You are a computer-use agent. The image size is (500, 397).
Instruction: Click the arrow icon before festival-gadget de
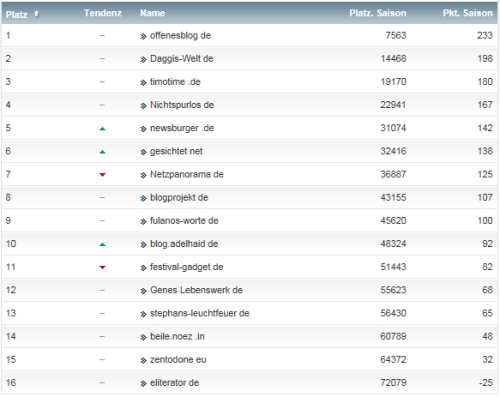pos(143,268)
